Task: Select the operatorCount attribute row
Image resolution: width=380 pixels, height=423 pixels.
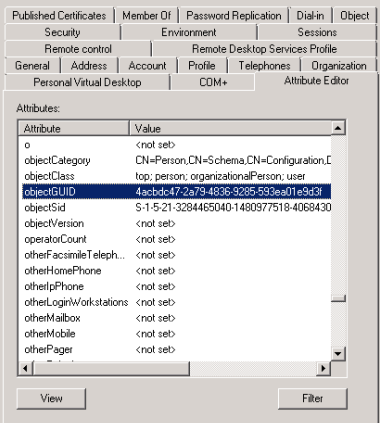Action: click(x=177, y=239)
